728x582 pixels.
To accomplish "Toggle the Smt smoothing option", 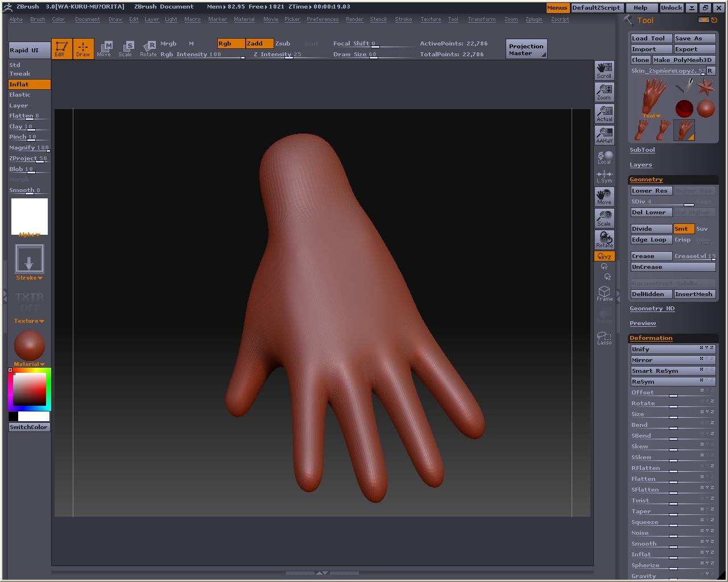I will [x=684, y=228].
